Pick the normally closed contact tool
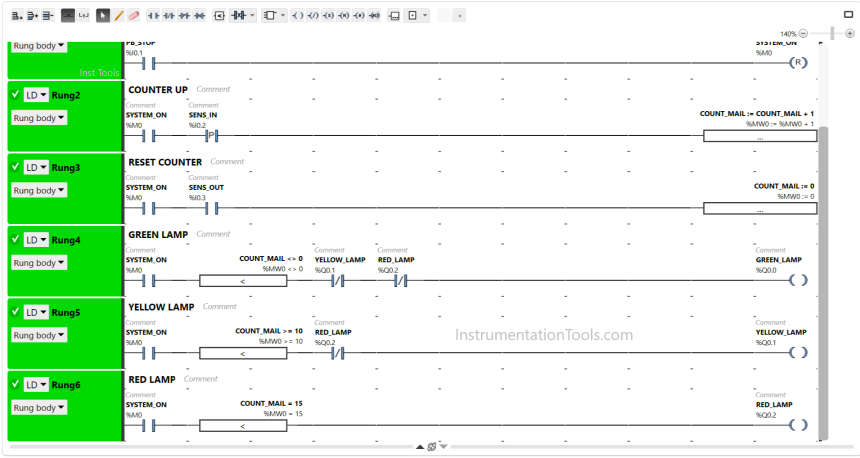860x458 pixels. coord(169,16)
